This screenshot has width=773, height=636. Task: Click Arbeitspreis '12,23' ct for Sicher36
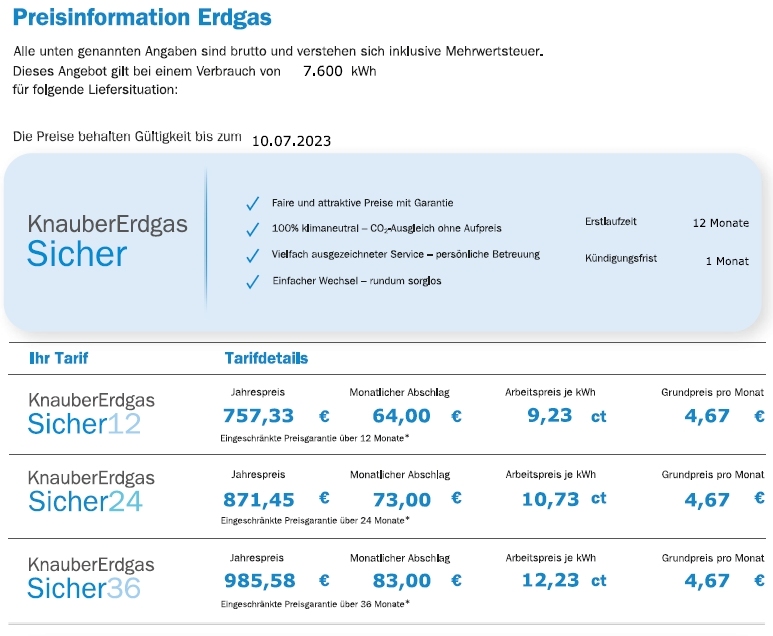550,580
